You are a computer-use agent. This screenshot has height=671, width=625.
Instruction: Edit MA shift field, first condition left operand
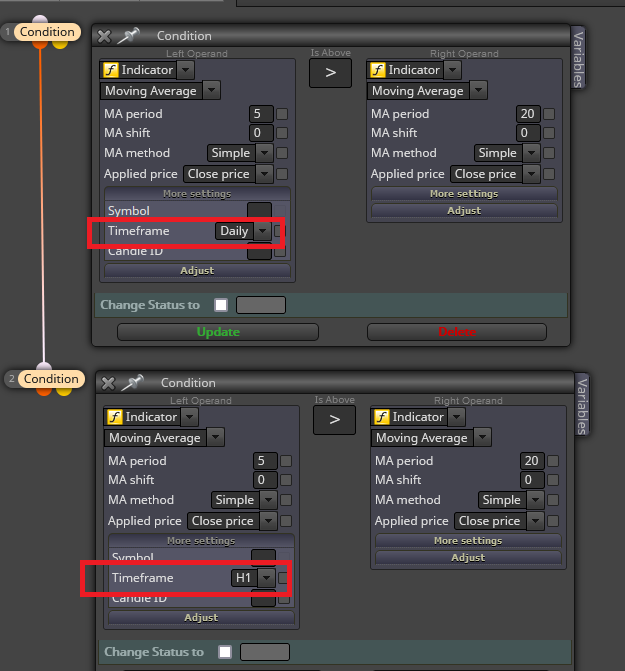point(261,133)
